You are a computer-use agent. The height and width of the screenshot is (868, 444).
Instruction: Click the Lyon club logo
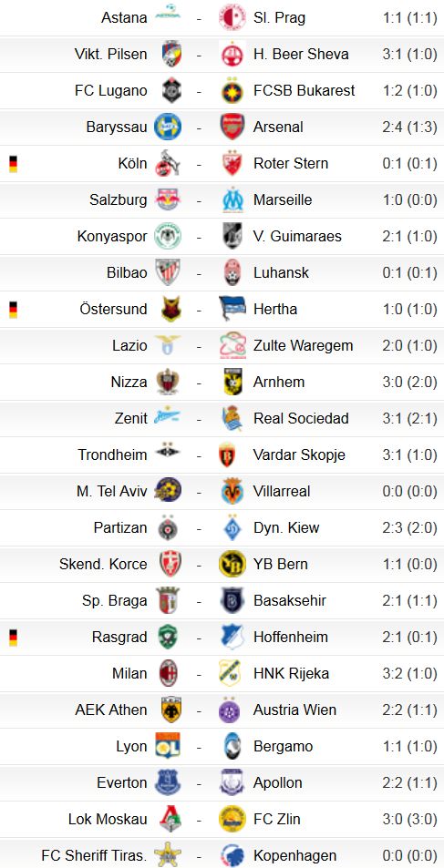[168, 746]
